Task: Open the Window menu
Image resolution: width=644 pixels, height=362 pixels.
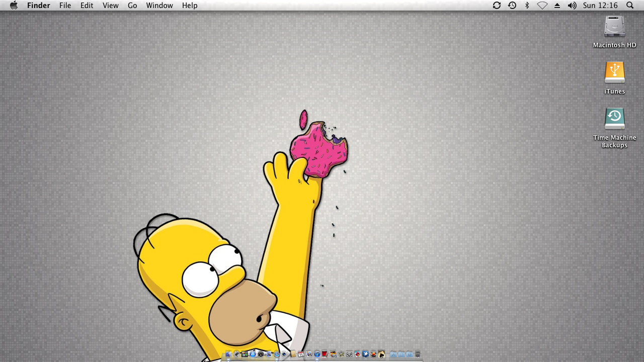Action: point(159,6)
